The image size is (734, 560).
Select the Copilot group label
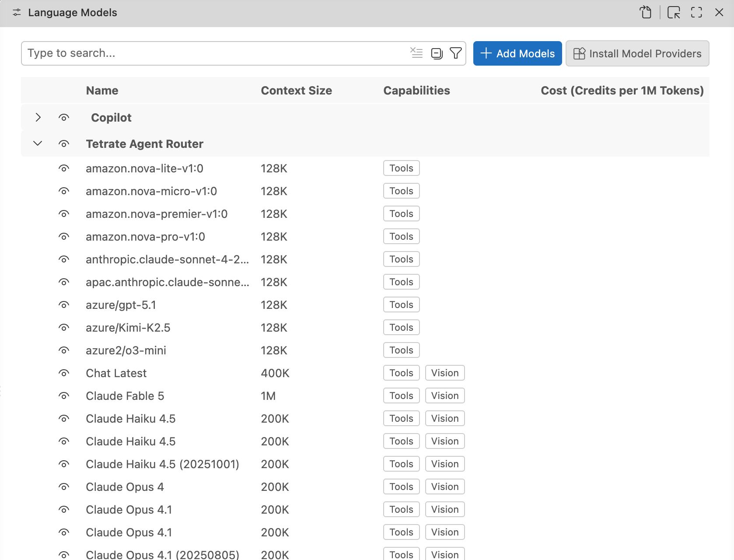click(x=111, y=117)
